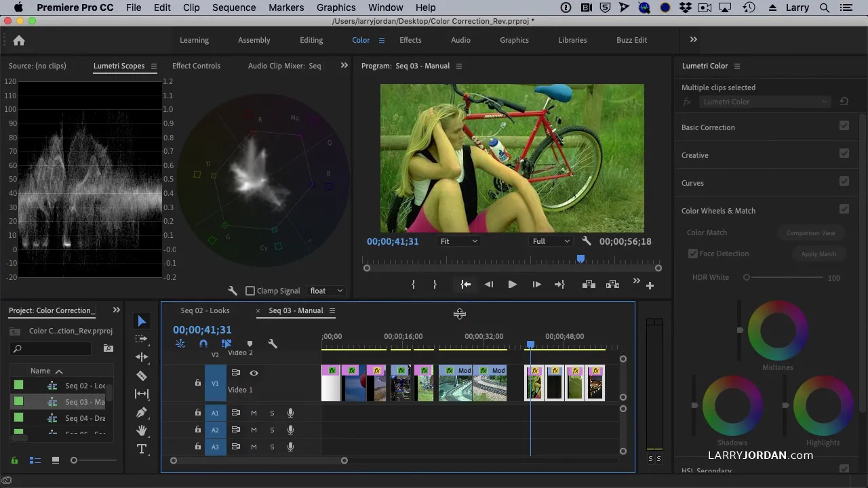Click the Extract button
868x488 pixels.
[x=612, y=285]
